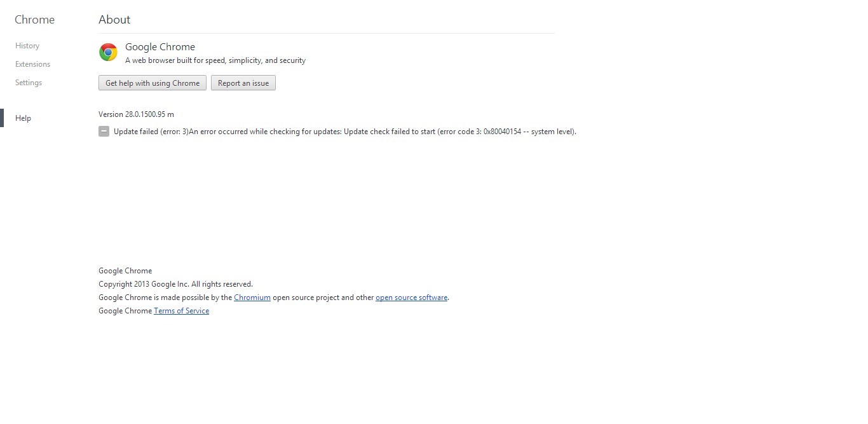Click the version 28.0.1500.95 m text
The width and height of the screenshot is (868, 424).
pyautogui.click(x=136, y=114)
